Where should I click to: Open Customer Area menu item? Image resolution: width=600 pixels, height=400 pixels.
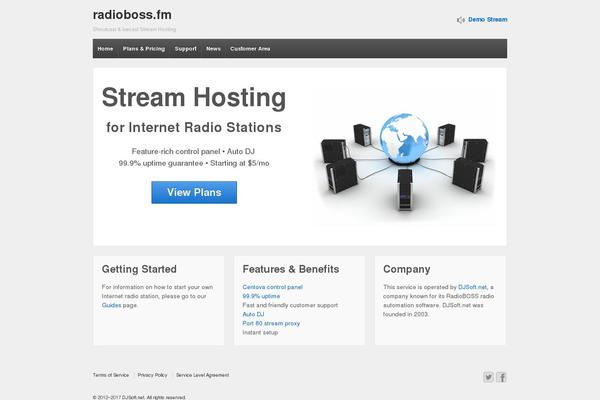point(250,49)
